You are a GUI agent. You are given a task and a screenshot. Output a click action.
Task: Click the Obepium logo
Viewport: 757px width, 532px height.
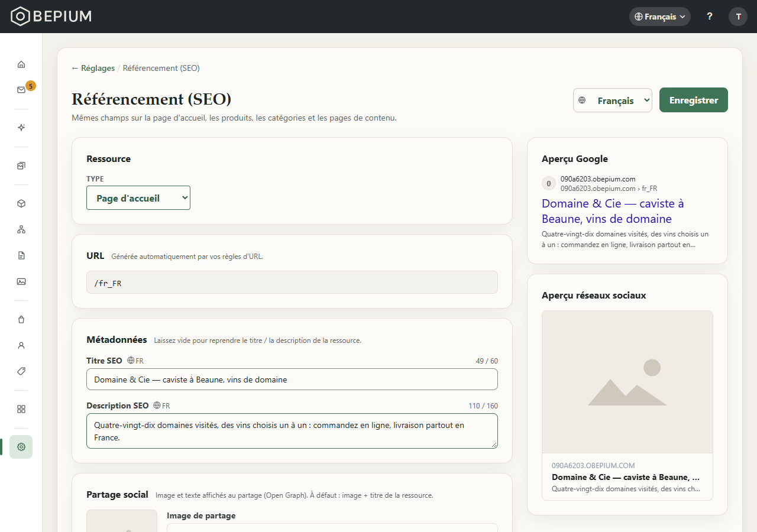pyautogui.click(x=51, y=17)
